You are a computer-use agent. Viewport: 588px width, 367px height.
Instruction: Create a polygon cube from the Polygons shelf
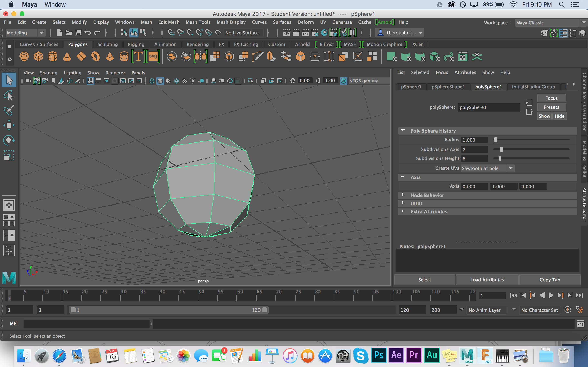coord(38,56)
